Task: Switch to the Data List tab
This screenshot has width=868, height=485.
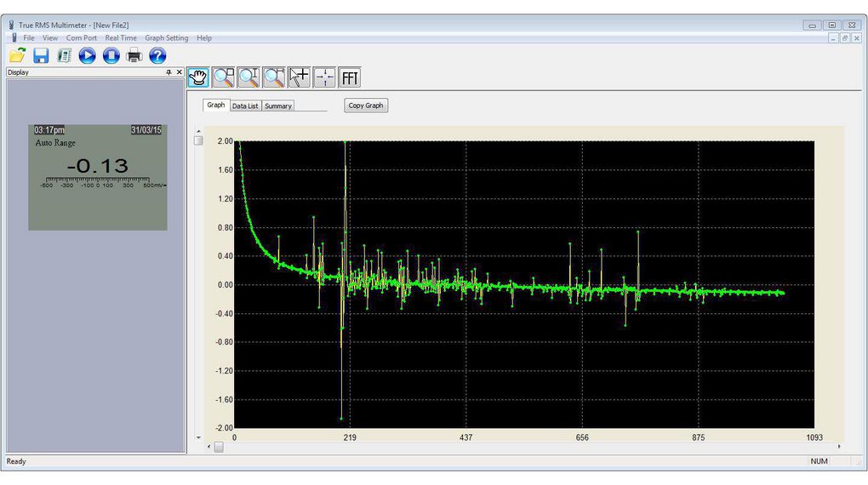Action: point(245,106)
